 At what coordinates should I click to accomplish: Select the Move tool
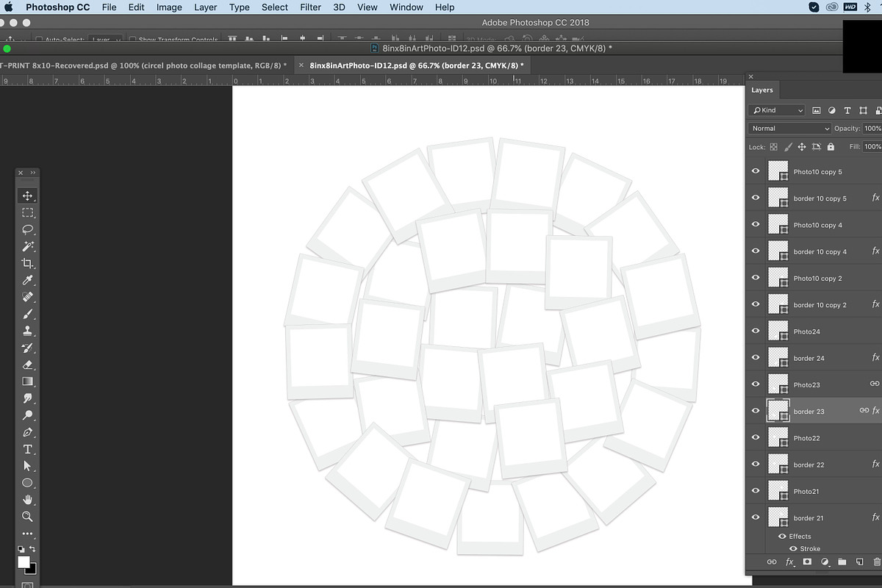(28, 196)
